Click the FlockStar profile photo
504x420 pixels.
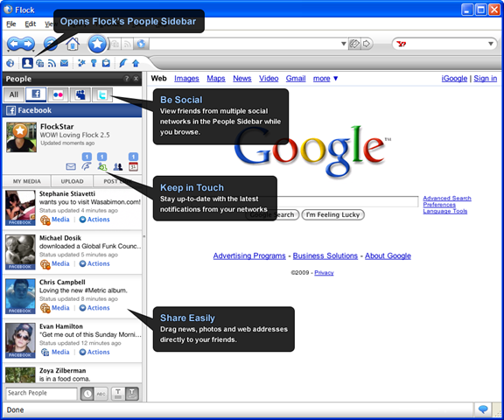(21, 137)
